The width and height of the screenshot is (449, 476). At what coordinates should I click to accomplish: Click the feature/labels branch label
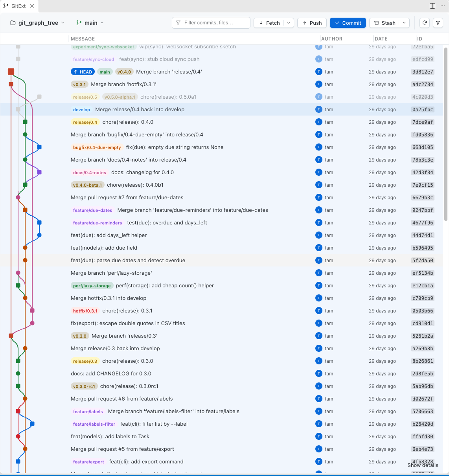click(88, 412)
